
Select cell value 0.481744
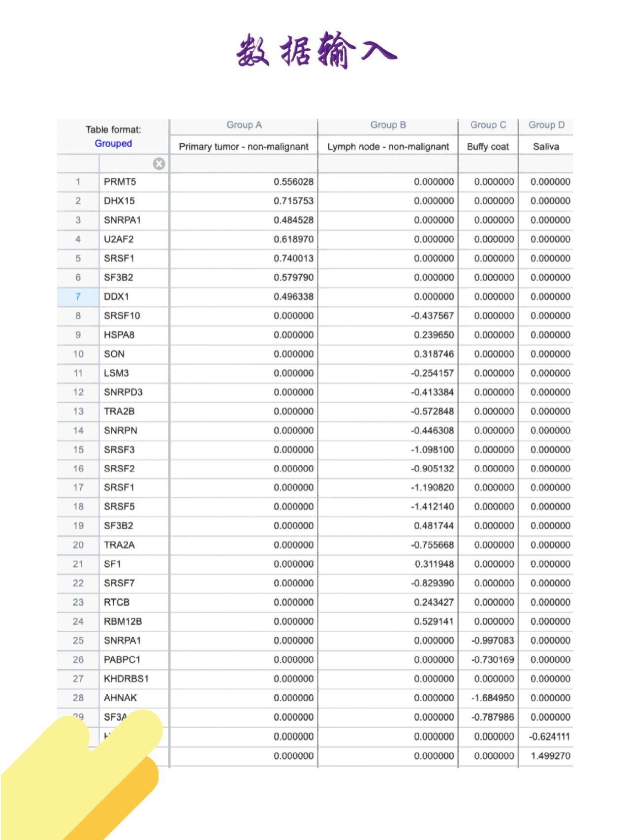[434, 526]
